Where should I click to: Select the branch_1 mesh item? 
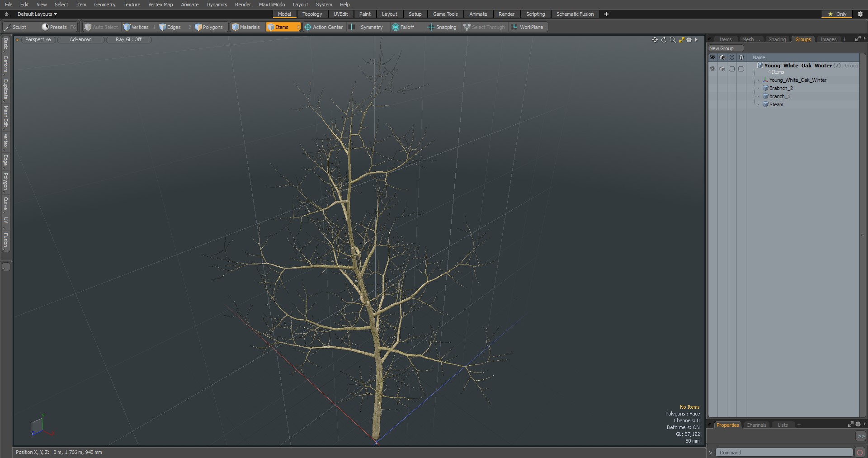pos(779,96)
